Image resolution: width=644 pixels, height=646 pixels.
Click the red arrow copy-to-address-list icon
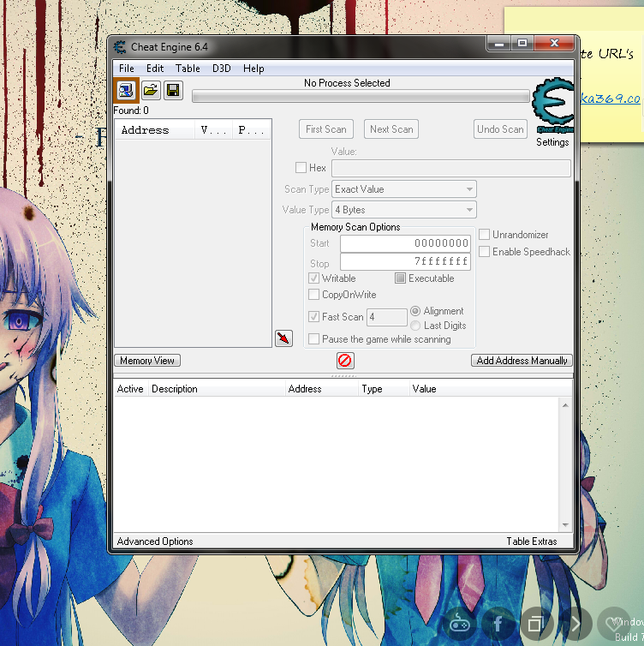click(283, 338)
